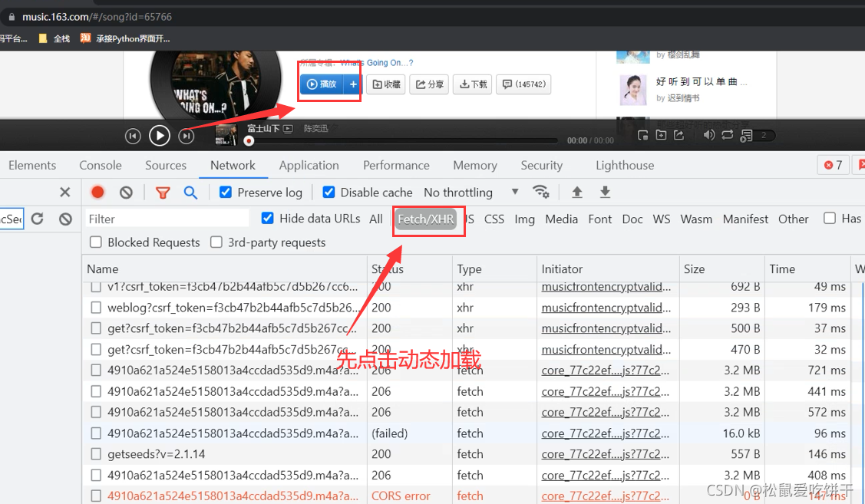
Task: Check the Has blocked cookies checkbox
Action: pos(829,218)
